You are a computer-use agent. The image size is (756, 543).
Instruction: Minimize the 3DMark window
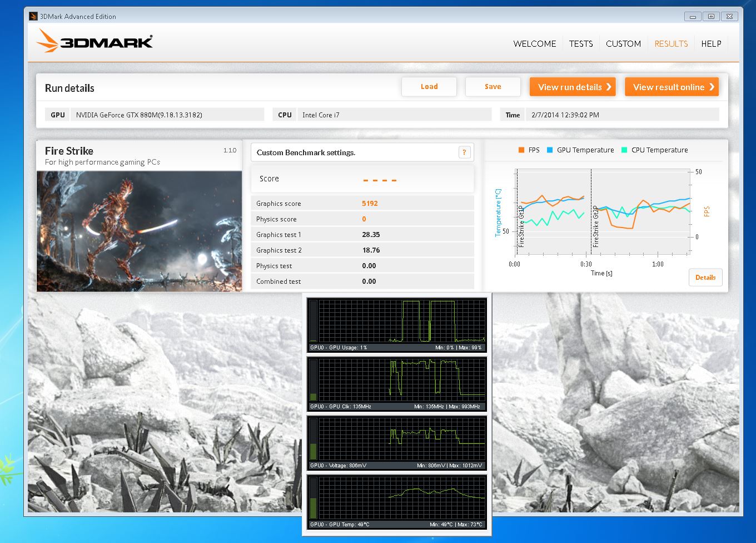pyautogui.click(x=693, y=17)
